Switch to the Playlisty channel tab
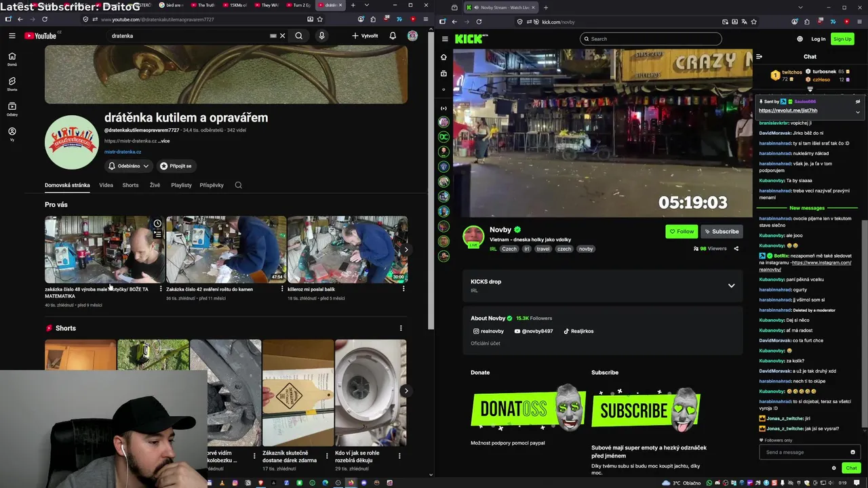Screen dimensions: 868x488 tap(181, 185)
